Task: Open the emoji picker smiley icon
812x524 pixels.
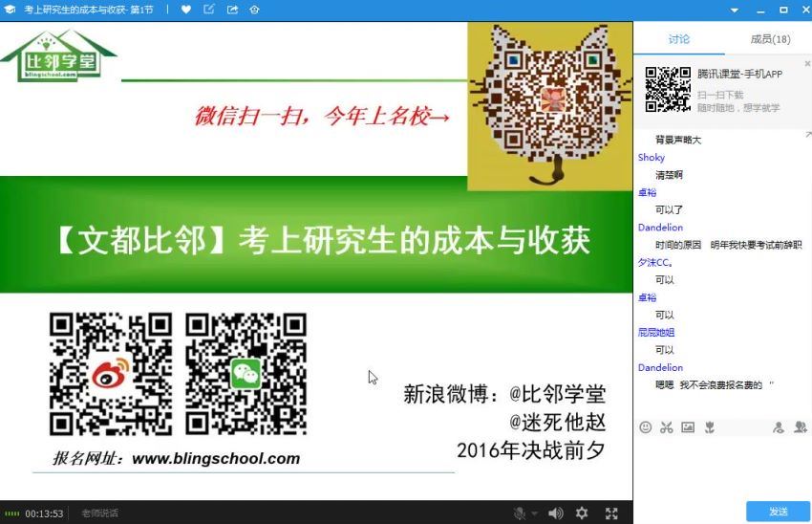Action: point(645,427)
